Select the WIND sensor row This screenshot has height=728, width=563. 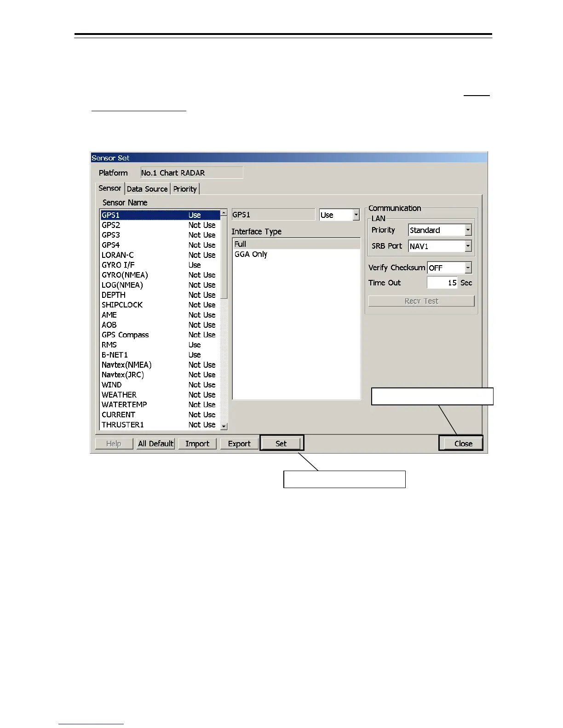click(160, 385)
